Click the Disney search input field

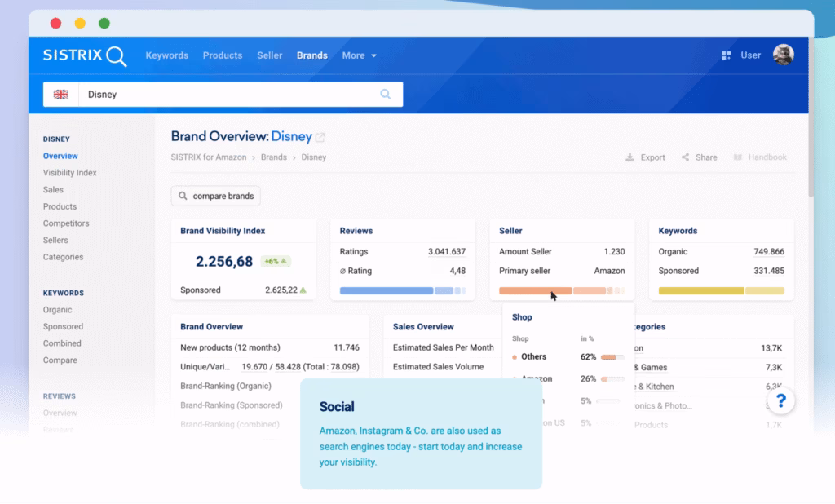[x=228, y=95]
